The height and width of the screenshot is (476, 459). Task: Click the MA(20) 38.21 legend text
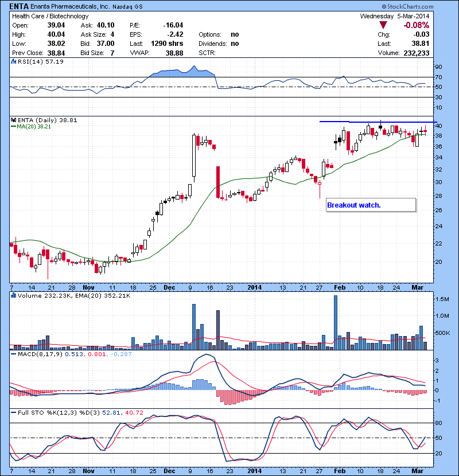tap(34, 127)
